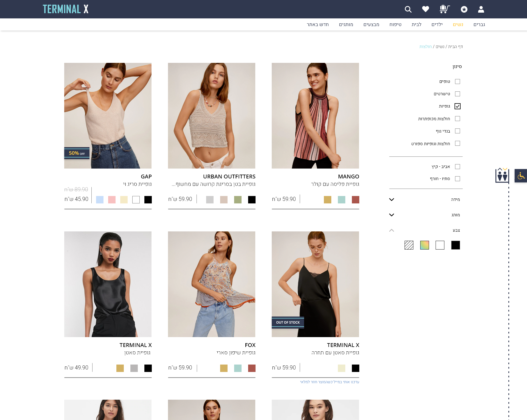Check the טופים filter checkbox
The height and width of the screenshot is (420, 527).
tap(458, 82)
